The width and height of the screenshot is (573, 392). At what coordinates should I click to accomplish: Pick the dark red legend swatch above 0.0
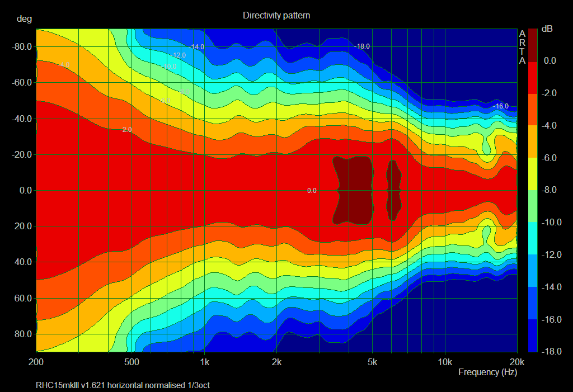click(533, 45)
